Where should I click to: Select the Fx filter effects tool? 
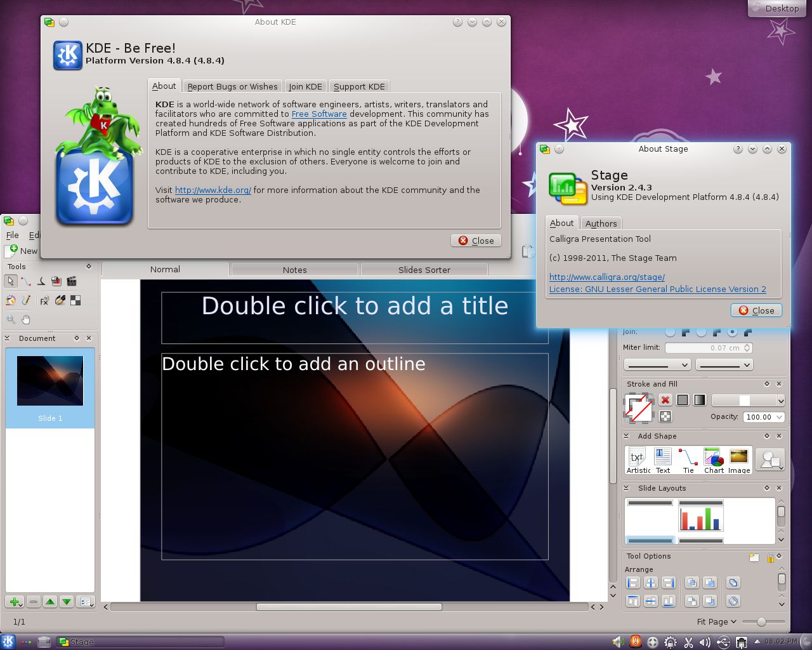(44, 300)
